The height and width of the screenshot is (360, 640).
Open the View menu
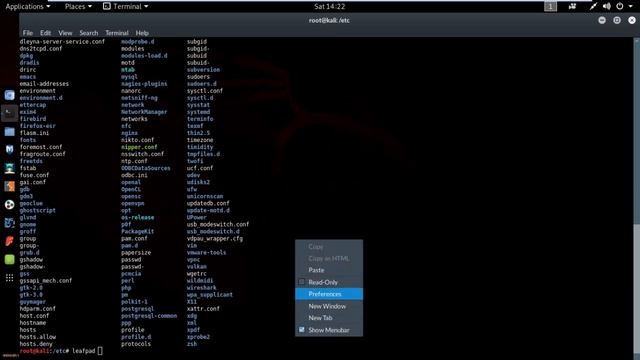pyautogui.click(x=65, y=33)
